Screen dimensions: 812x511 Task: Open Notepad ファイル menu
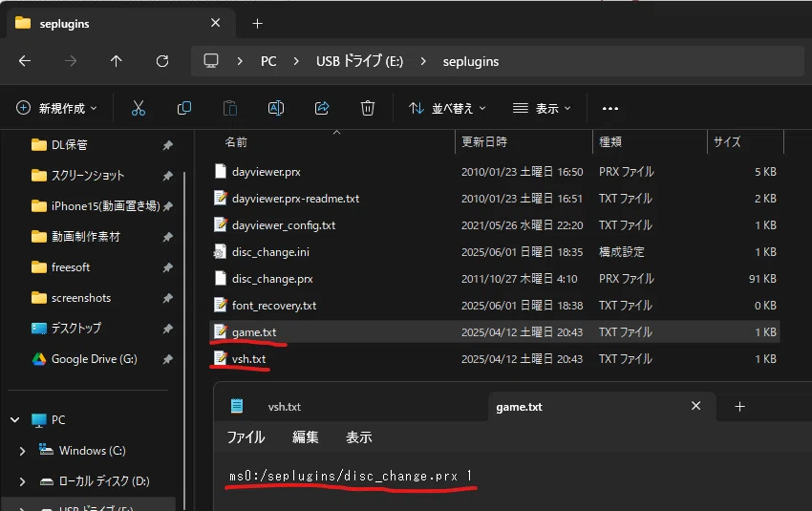click(246, 436)
